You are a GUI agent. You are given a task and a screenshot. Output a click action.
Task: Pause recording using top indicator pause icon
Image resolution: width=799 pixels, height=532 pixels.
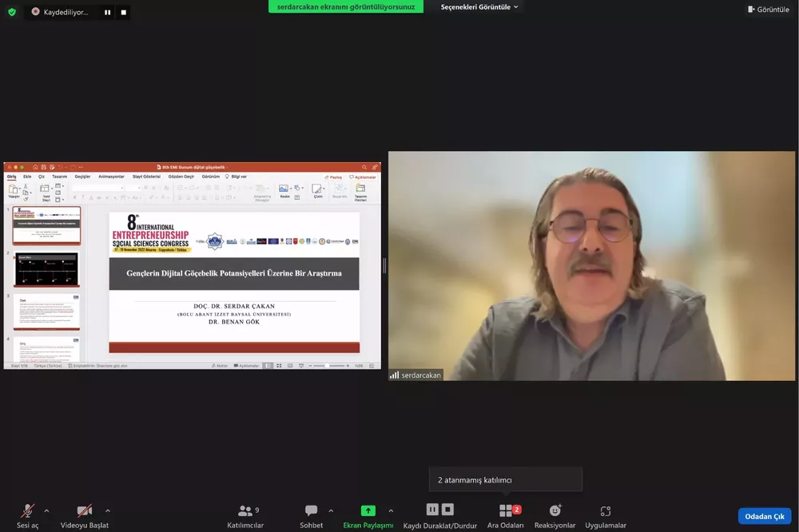point(107,12)
